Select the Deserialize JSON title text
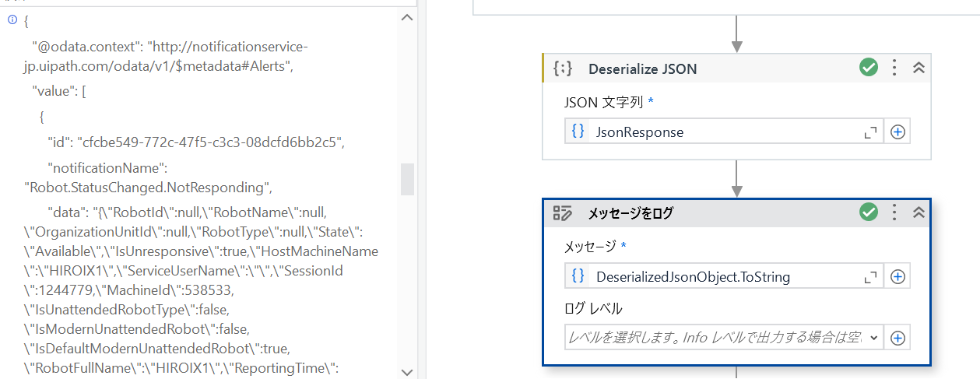The height and width of the screenshot is (379, 980). 643,68
